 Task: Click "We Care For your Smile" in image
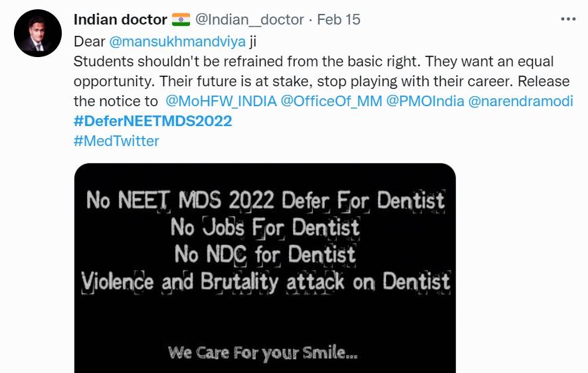[263, 352]
